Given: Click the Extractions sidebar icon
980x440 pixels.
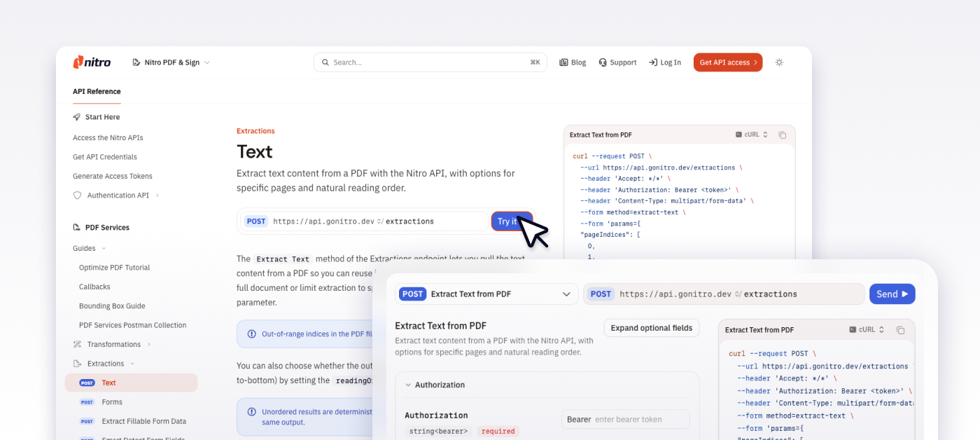Looking at the screenshot, I should (x=77, y=364).
